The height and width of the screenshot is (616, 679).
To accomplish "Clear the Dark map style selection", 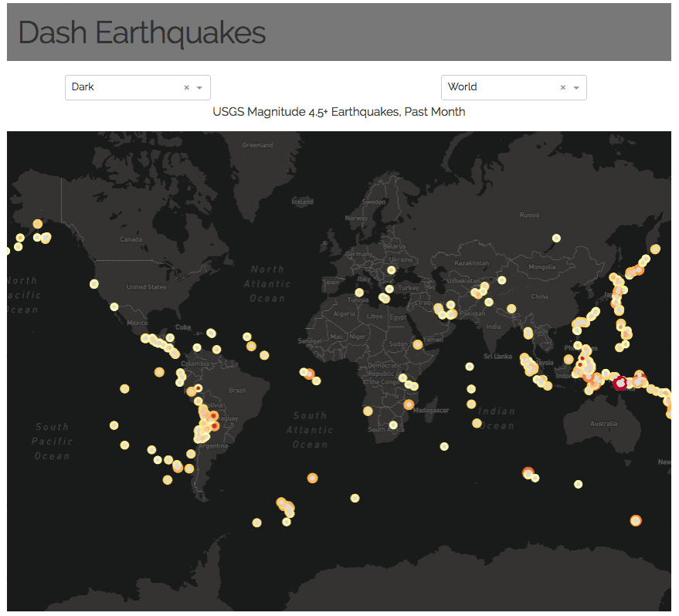I will [x=187, y=87].
